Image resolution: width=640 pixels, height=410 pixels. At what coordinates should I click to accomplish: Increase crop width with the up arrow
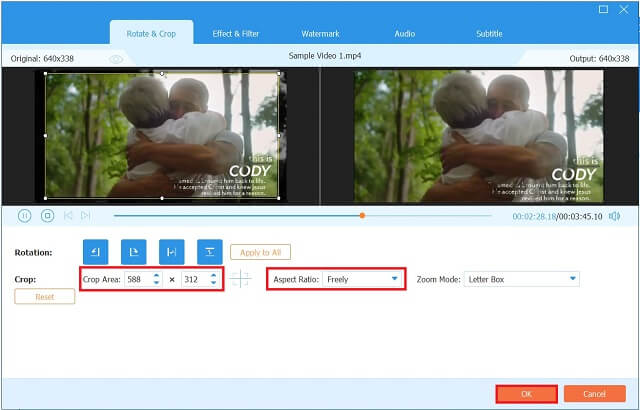(x=156, y=275)
